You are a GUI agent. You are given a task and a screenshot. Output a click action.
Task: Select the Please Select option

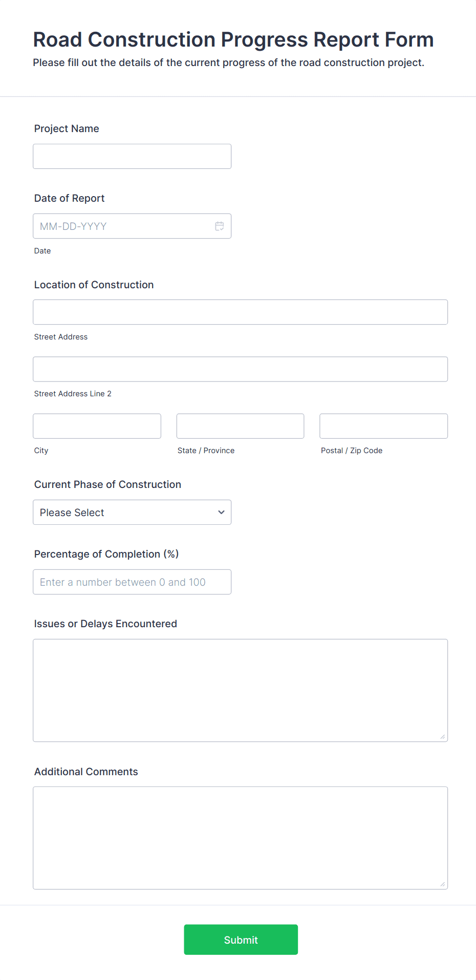click(102, 512)
